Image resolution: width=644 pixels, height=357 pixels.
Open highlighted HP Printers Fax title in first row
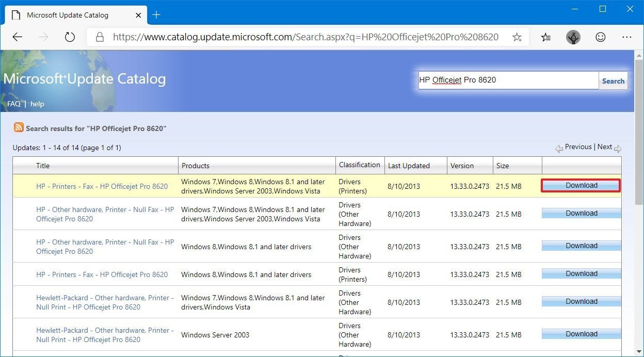[x=102, y=186]
